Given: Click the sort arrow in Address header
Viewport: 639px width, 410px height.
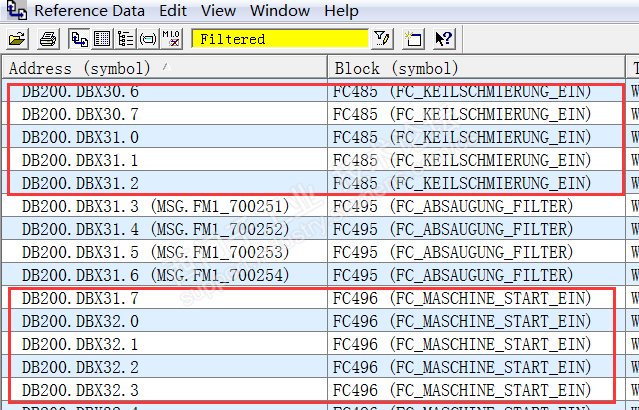Looking at the screenshot, I should [166, 66].
